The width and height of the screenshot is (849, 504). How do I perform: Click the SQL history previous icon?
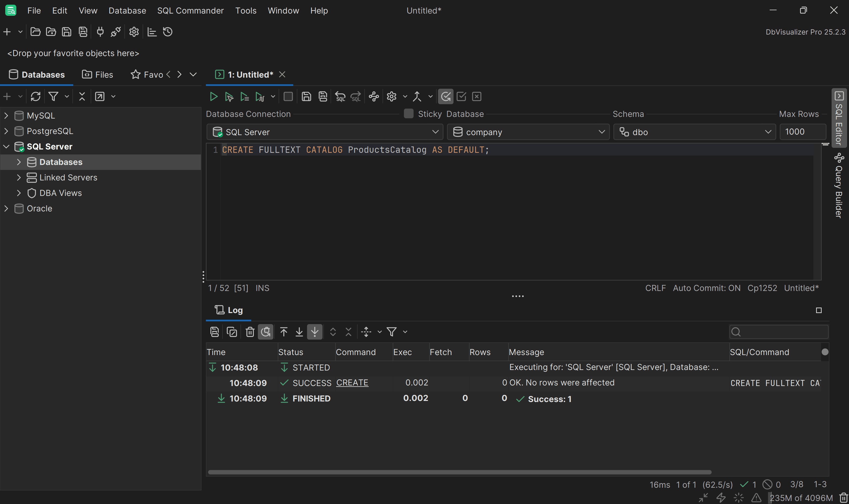pyautogui.click(x=340, y=97)
